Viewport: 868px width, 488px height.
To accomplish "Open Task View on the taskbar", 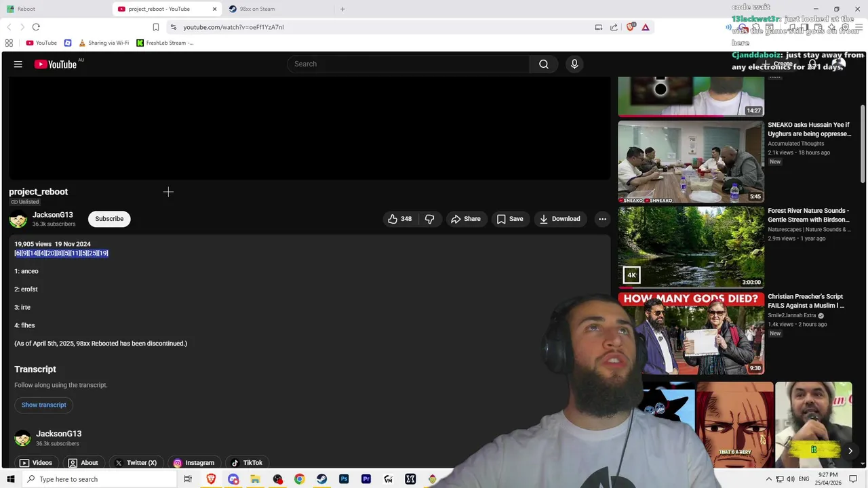I will 188,479.
